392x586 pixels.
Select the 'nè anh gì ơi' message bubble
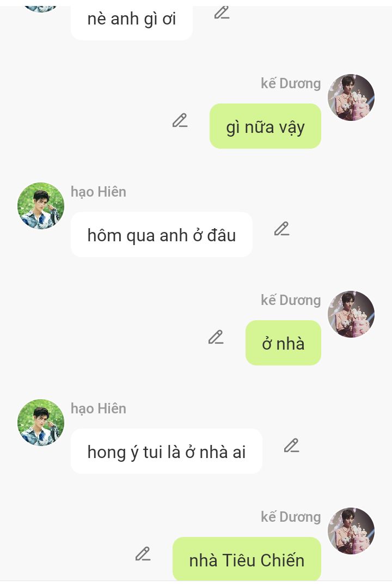132,22
